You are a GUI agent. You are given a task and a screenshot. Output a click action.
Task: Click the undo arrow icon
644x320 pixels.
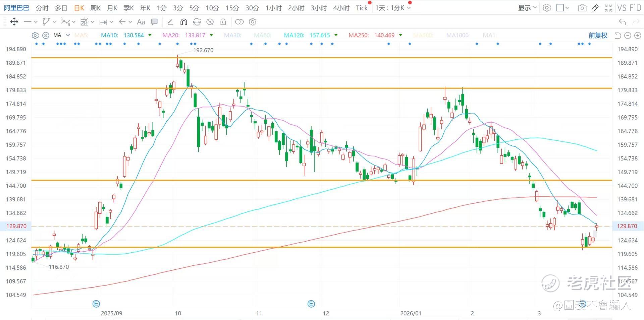623,22
